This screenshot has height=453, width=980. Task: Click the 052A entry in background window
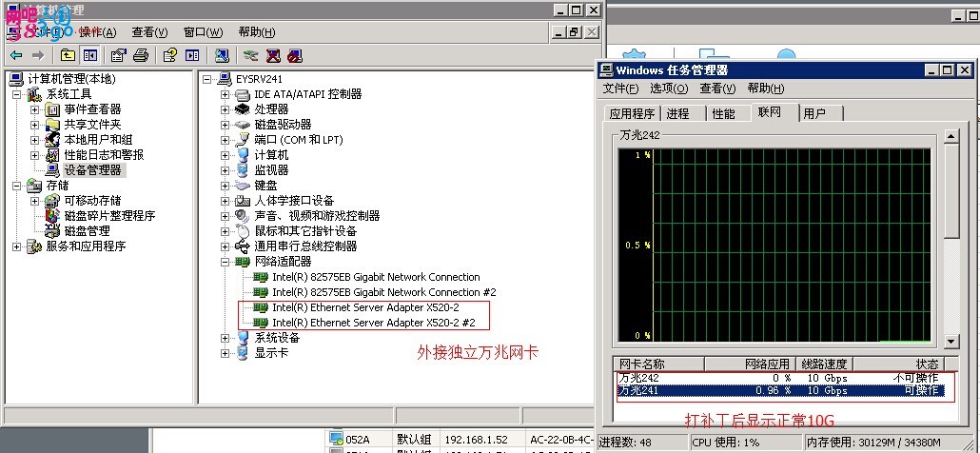tap(358, 440)
